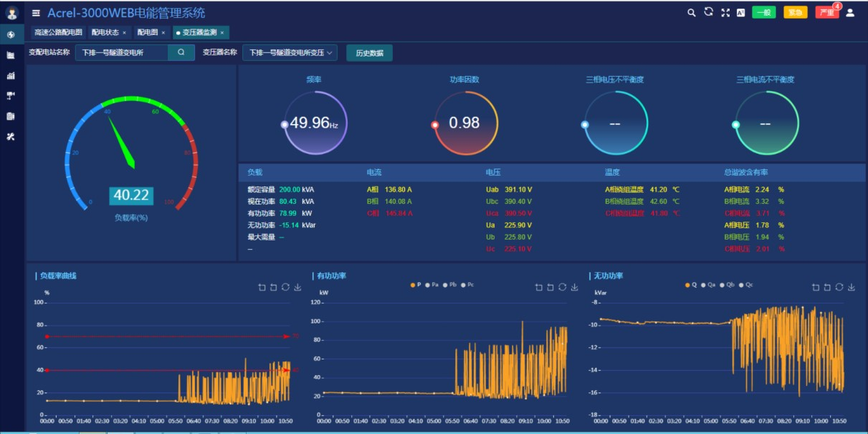The image size is (868, 434).
Task: Click the language switch icon
Action: pyautogui.click(x=741, y=13)
